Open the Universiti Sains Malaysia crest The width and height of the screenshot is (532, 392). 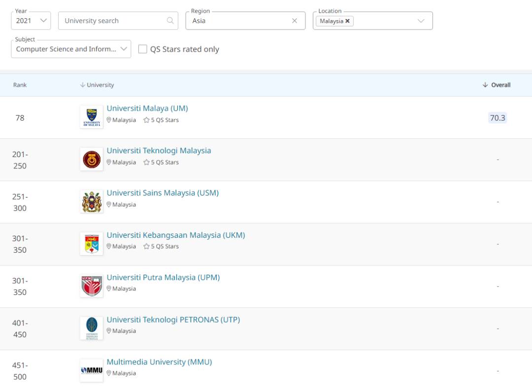92,201
